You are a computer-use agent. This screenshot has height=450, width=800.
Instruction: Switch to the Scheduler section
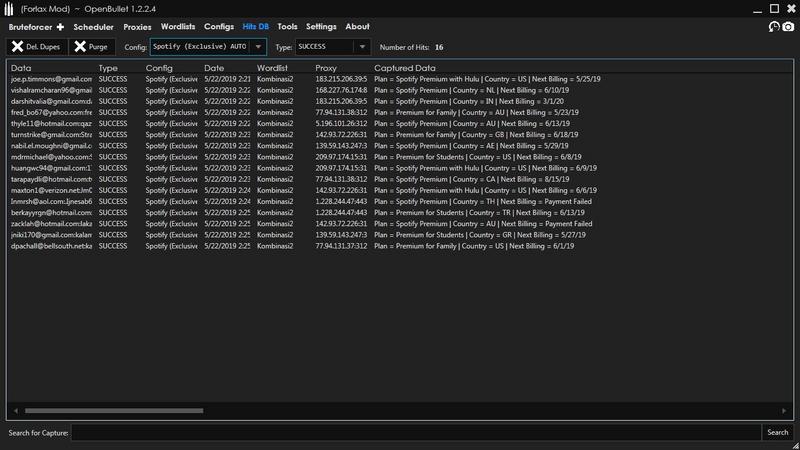tap(93, 27)
